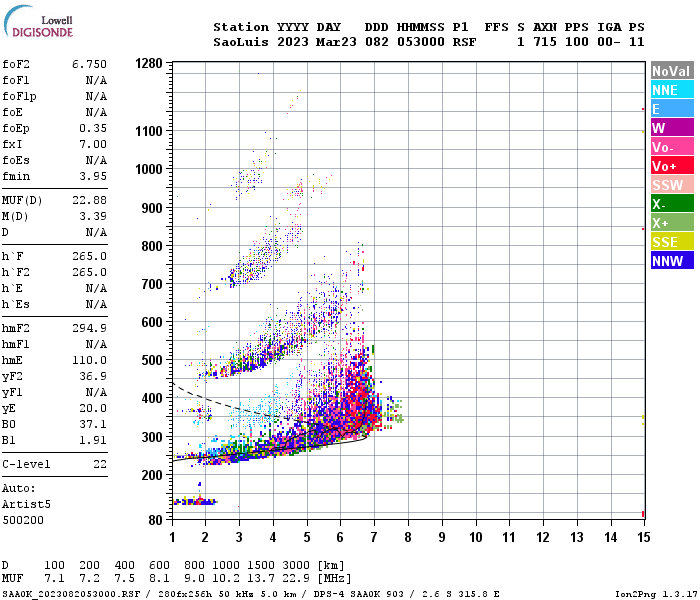The image size is (700, 600).
Task: Select the Vo+ red legend swatch
Action: tap(672, 166)
